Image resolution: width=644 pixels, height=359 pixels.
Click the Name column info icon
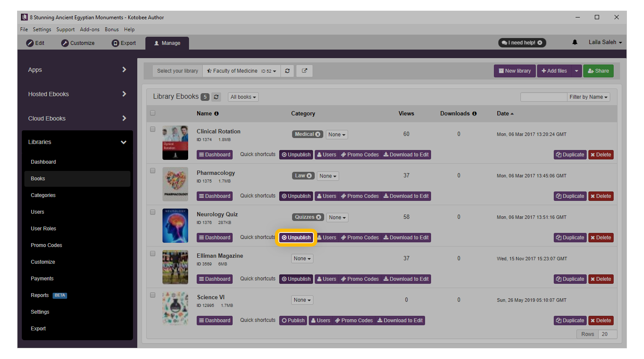click(216, 114)
